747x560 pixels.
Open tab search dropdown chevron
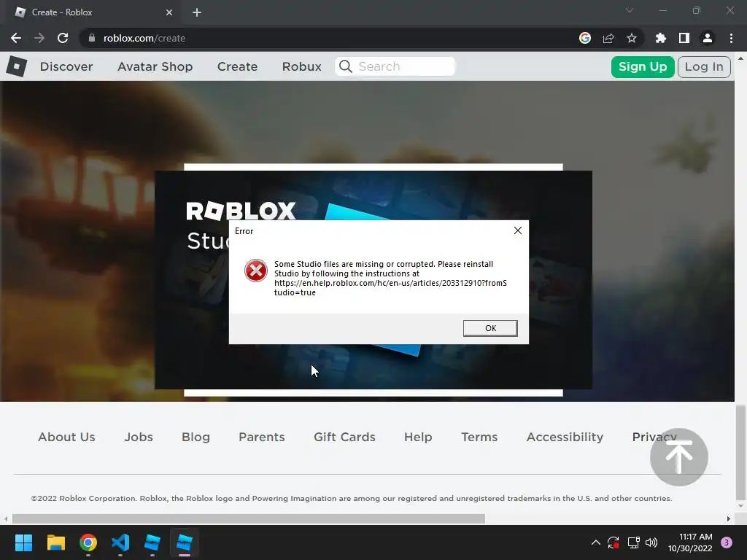click(630, 10)
